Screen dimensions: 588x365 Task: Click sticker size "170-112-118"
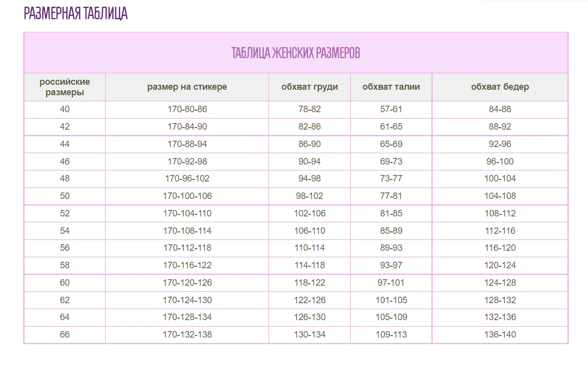point(187,248)
